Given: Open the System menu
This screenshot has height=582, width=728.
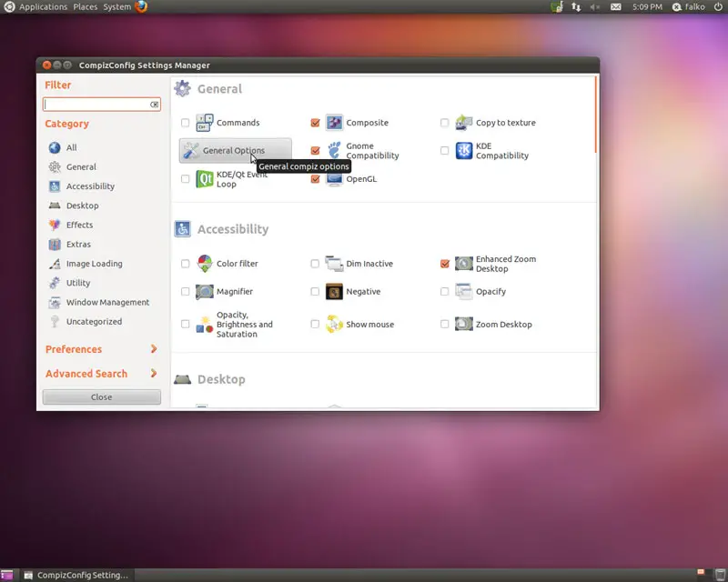Looking at the screenshot, I should coord(117,6).
